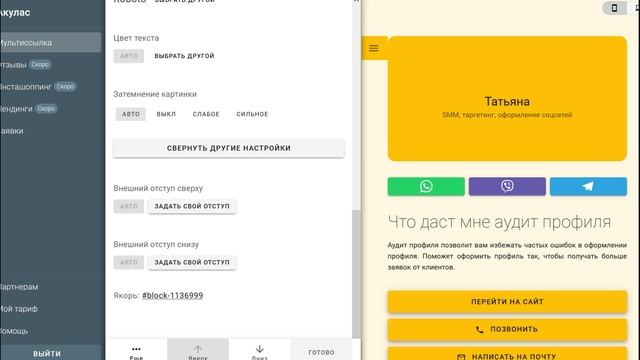Click ЗАДАТЬ СВОЙ ОТСТУП for bottom margin
This screenshot has width=640, height=360.
click(x=192, y=262)
